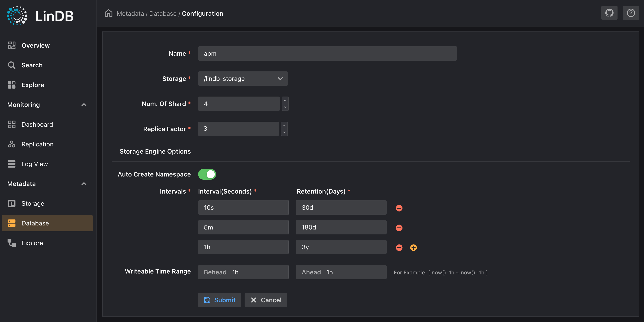Select the Storage icon under Metadata
The image size is (644, 322).
[11, 203]
